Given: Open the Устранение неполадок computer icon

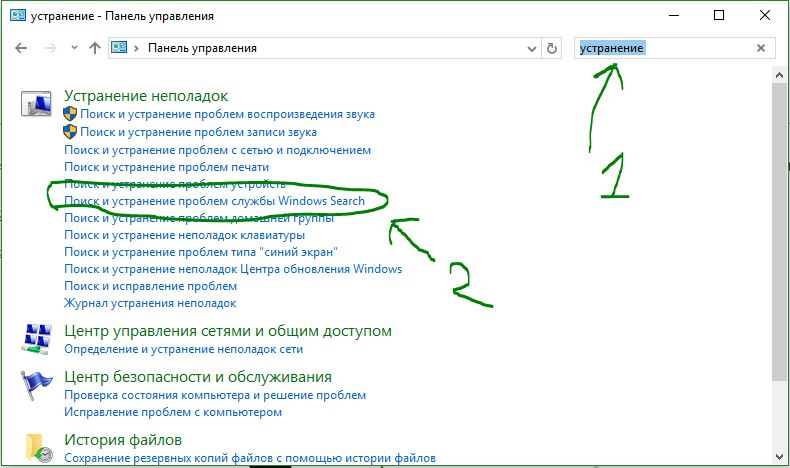Looking at the screenshot, I should [x=36, y=103].
